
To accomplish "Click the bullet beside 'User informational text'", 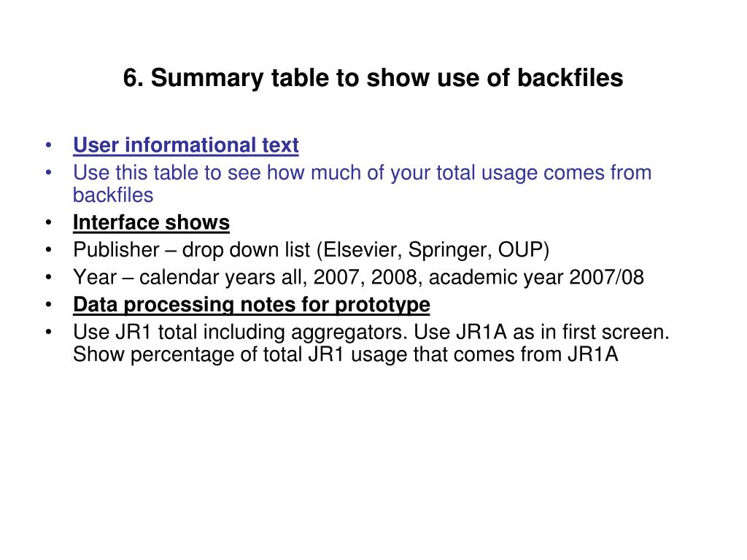I will 48,145.
